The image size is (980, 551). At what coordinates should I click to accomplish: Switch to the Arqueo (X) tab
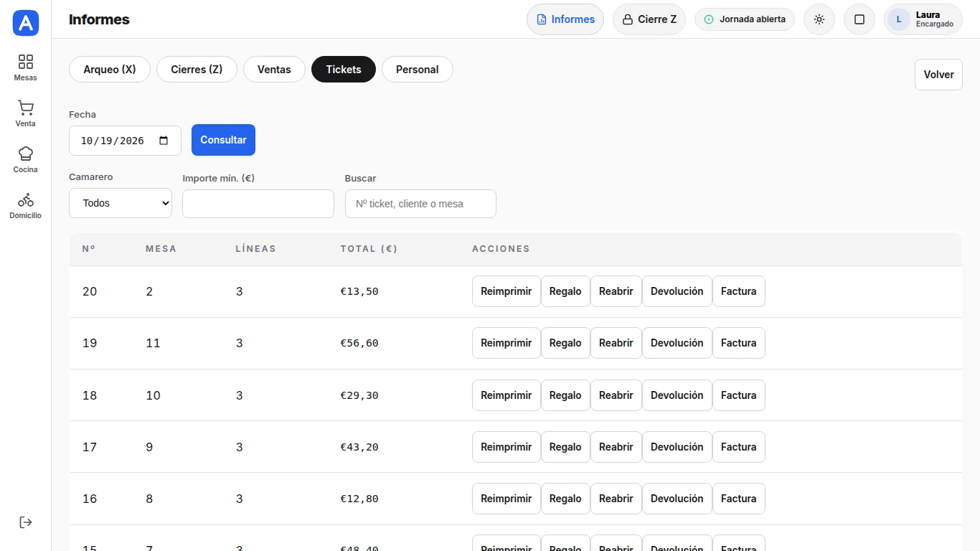coord(110,70)
